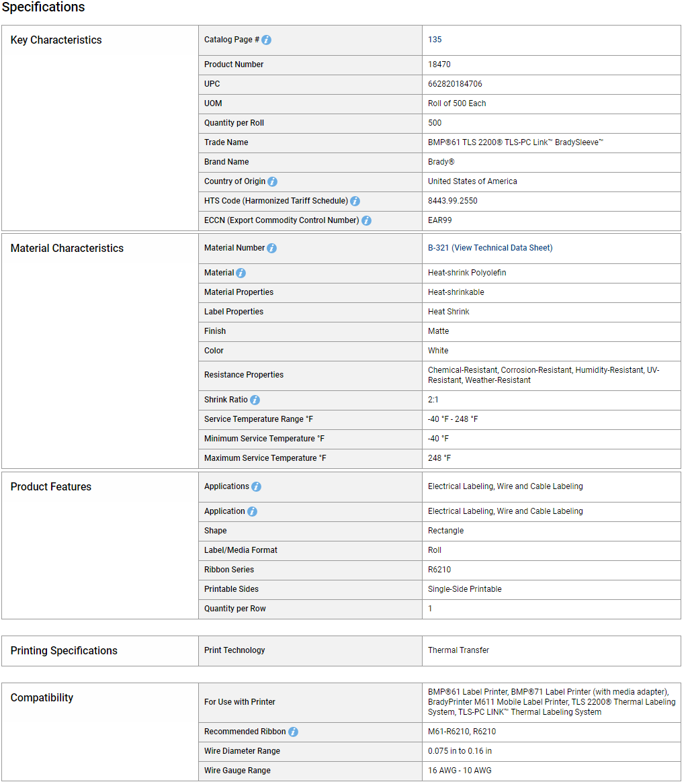The width and height of the screenshot is (690, 784).
Task: Click the Printing Specifications section heading
Action: point(64,651)
